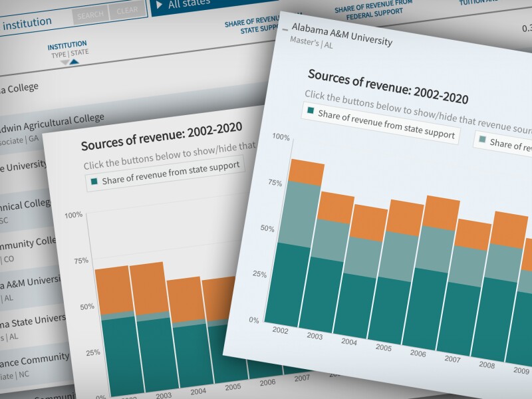Click the SEARCH button
Screen dimensions: 532x399
point(89,13)
